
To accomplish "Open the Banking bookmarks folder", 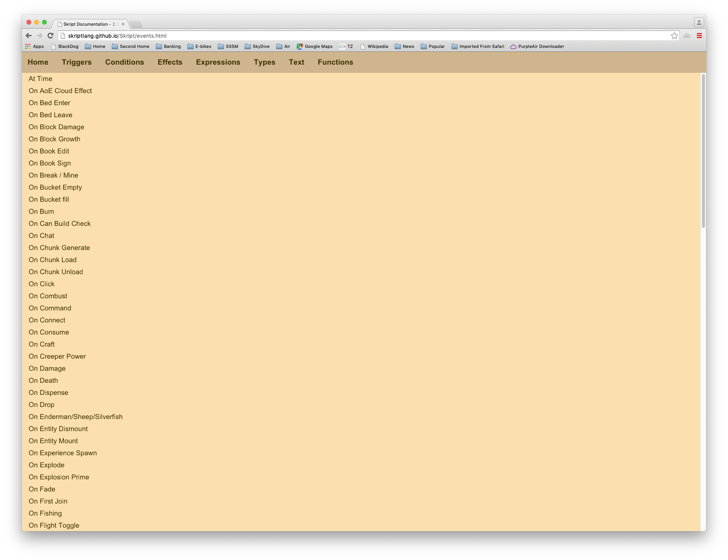I will [x=169, y=46].
